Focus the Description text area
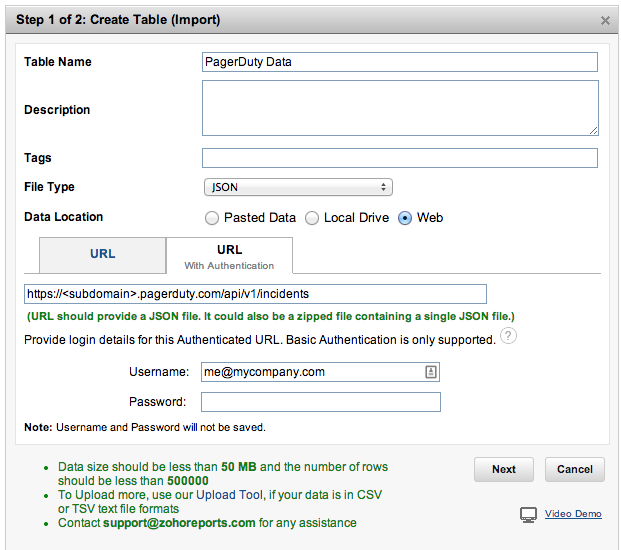 pyautogui.click(x=400, y=108)
